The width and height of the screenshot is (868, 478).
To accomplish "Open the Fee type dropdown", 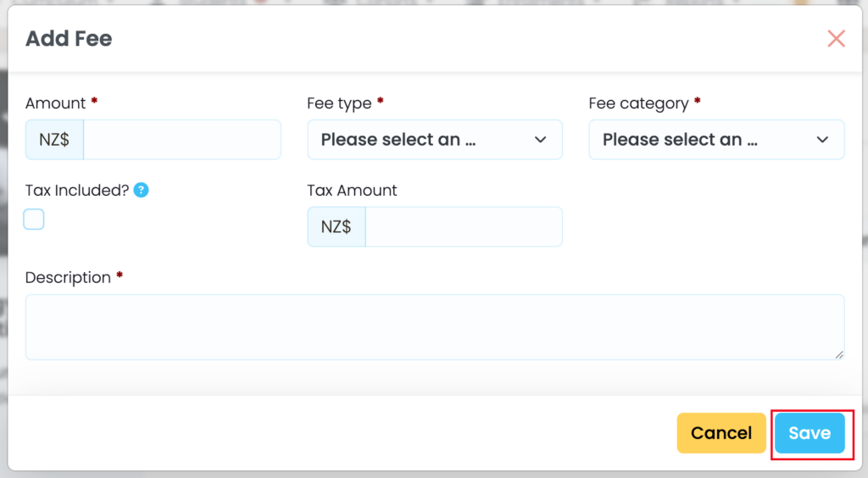I will pyautogui.click(x=434, y=140).
